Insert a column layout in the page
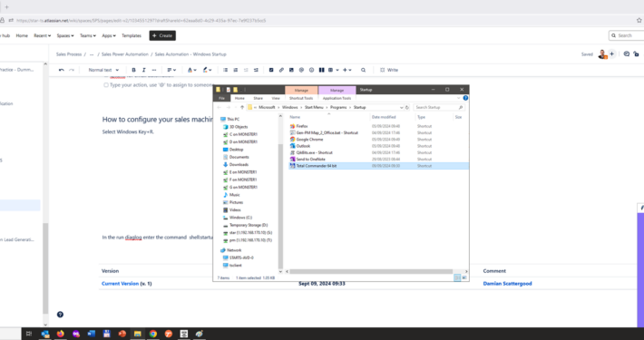644x340 pixels. [x=322, y=70]
